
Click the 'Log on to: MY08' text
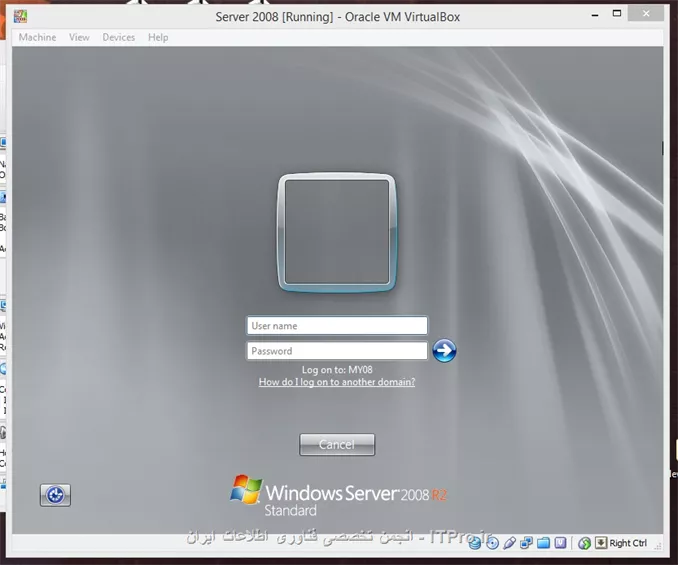click(337, 370)
